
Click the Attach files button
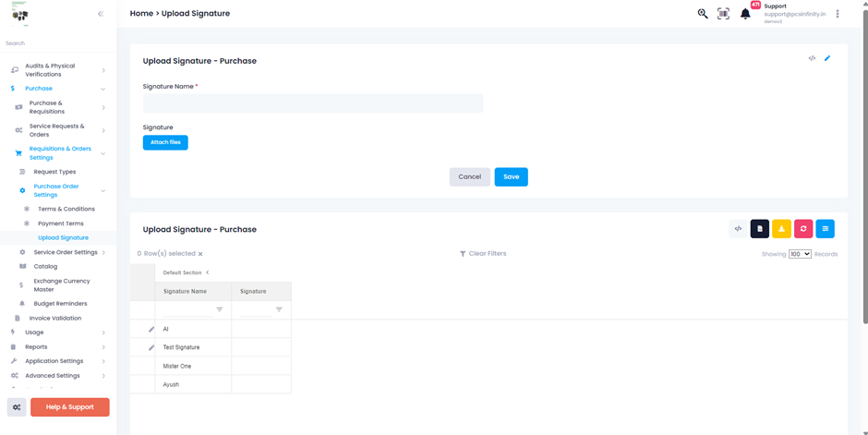pyautogui.click(x=165, y=142)
